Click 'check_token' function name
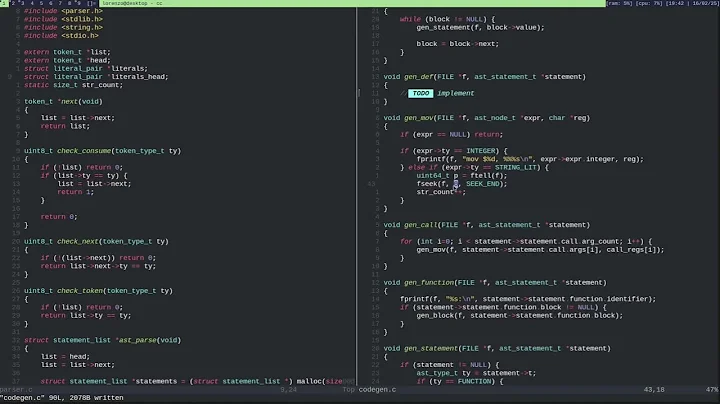 tap(80, 291)
